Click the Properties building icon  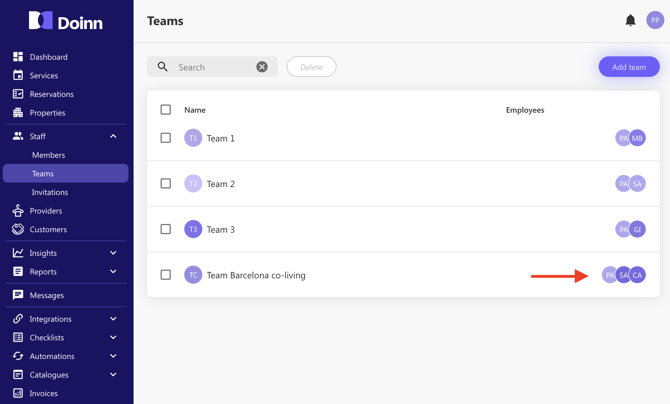point(18,113)
